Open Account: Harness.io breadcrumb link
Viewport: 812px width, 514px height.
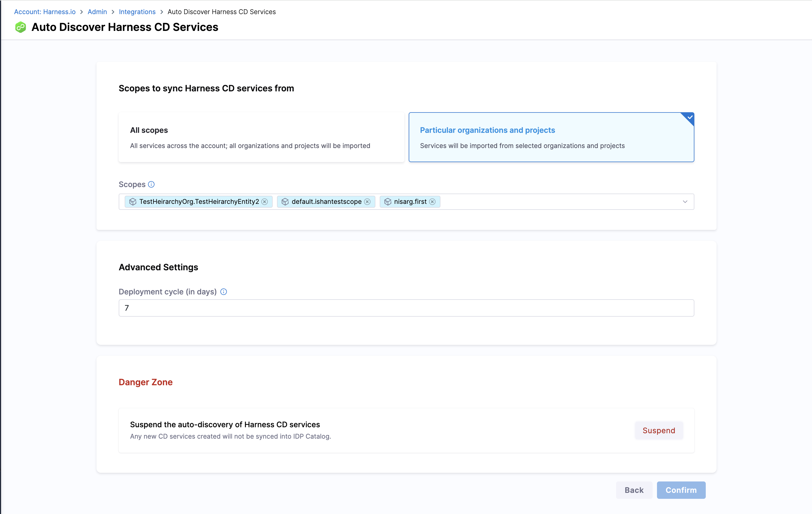(45, 12)
